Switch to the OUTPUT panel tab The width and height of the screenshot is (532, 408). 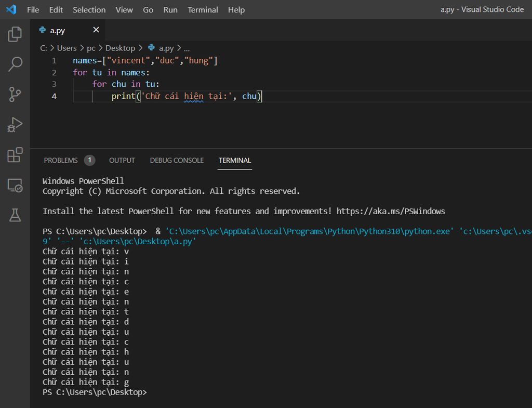(122, 160)
